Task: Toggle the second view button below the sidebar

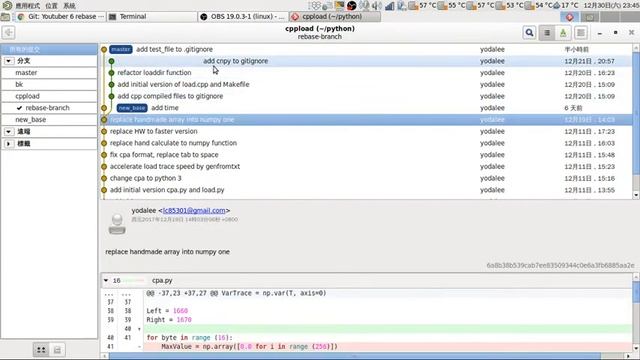Action: coord(57,350)
